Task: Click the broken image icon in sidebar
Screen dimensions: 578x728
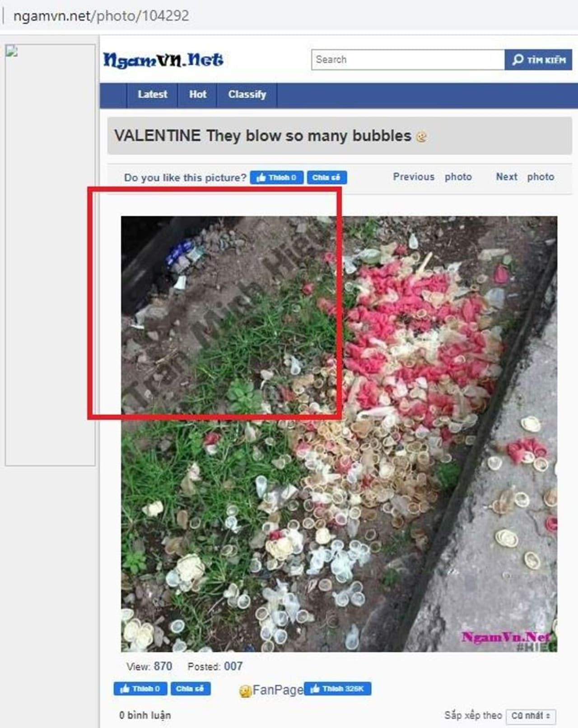Action: pos(11,51)
